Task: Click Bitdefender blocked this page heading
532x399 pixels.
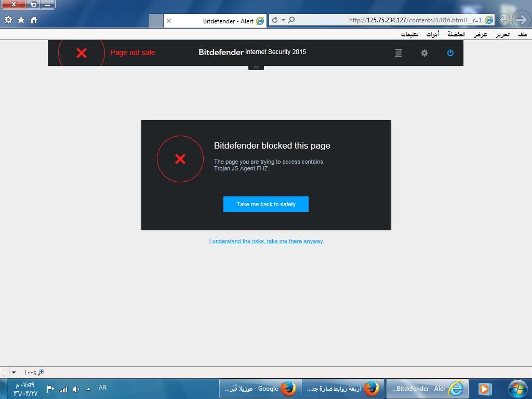Action: tap(272, 145)
